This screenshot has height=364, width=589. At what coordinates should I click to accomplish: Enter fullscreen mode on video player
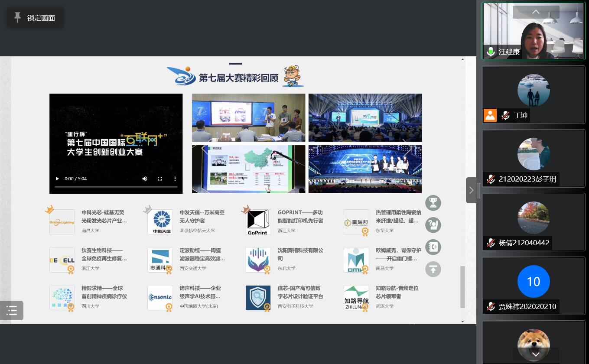160,179
